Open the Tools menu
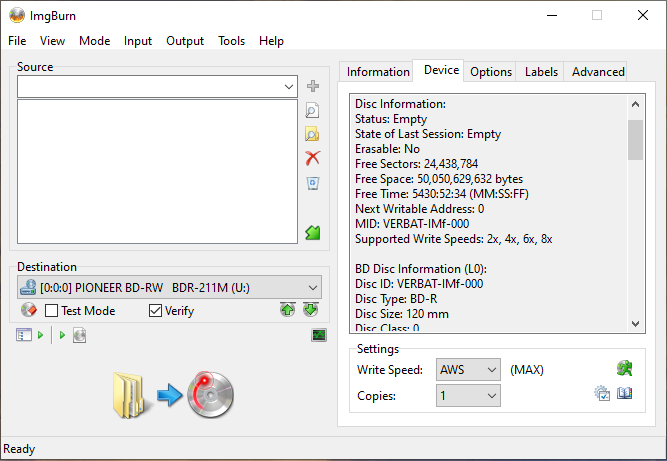667x461 pixels. pyautogui.click(x=231, y=41)
